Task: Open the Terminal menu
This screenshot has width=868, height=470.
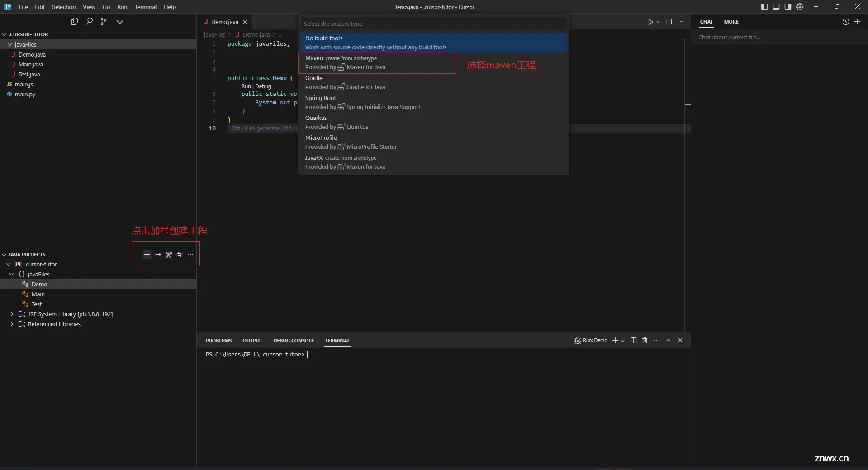Action: 146,7
